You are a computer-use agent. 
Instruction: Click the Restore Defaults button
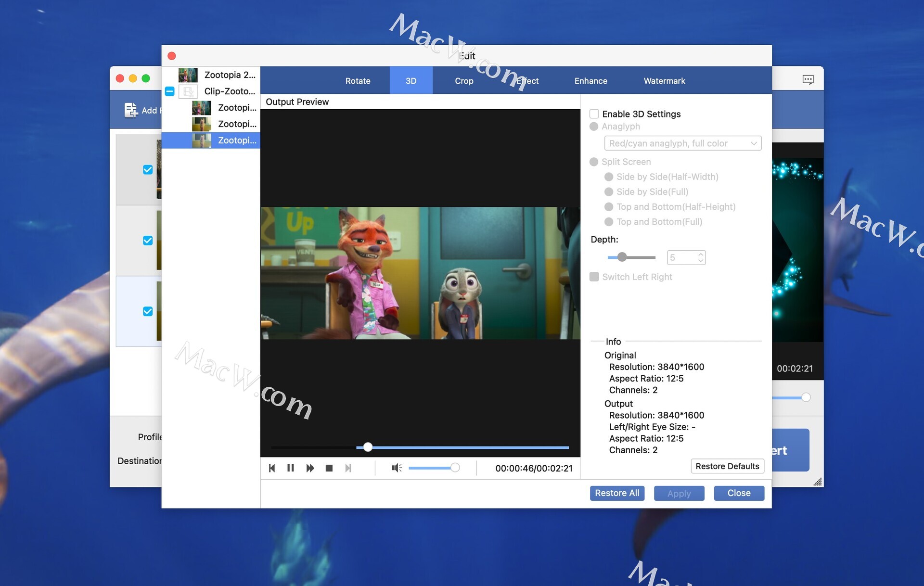click(x=727, y=466)
